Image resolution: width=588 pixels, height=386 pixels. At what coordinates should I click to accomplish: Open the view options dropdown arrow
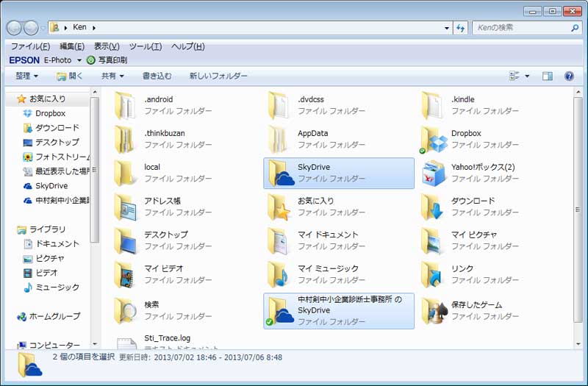click(x=527, y=76)
